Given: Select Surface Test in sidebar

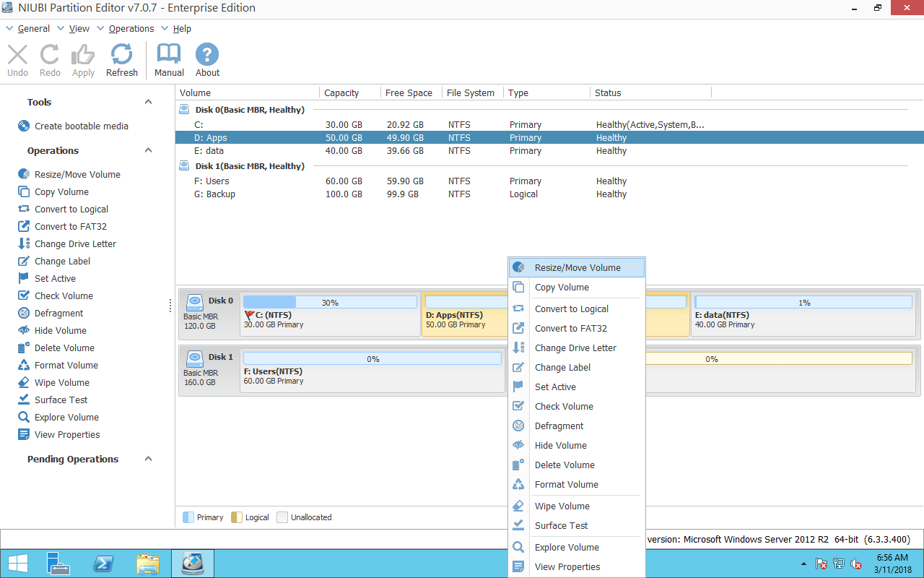Looking at the screenshot, I should coord(61,400).
